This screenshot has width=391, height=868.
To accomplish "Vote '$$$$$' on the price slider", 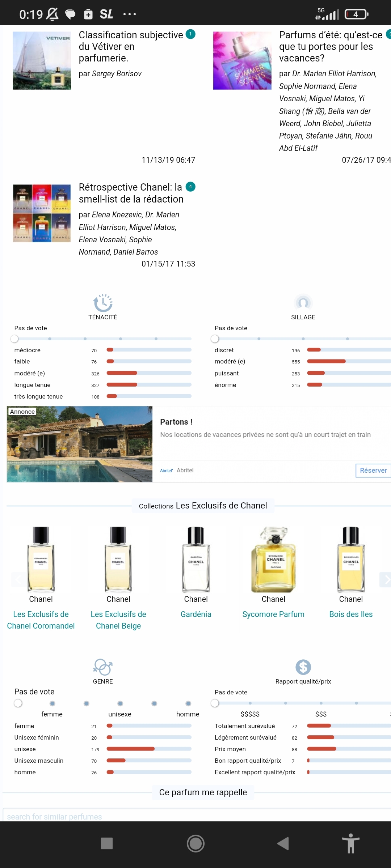I will click(250, 703).
